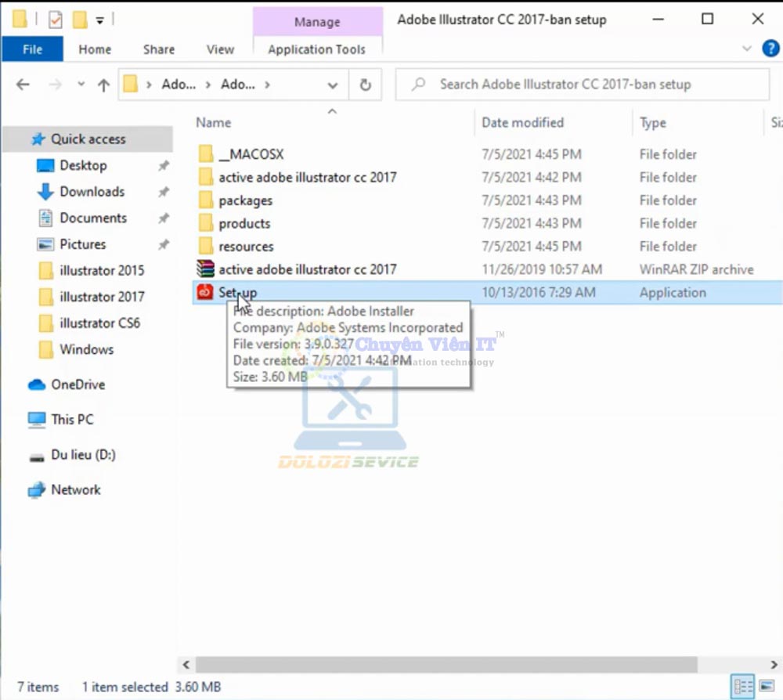Expand the address bar history dropdown

pos(333,85)
